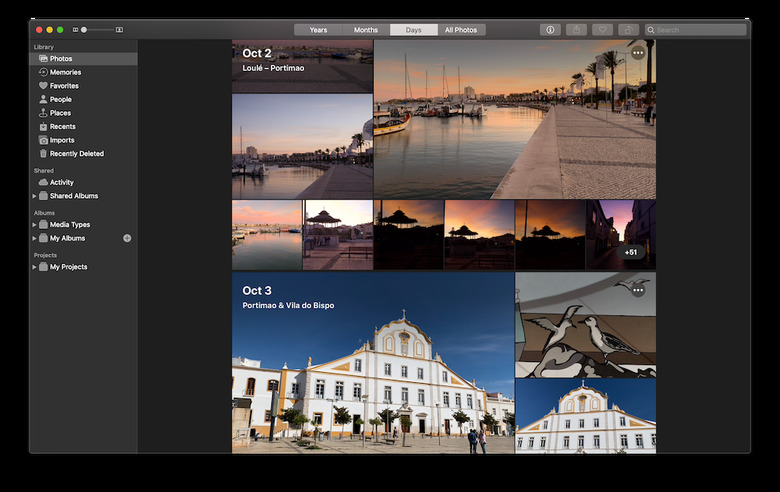780x492 pixels.
Task: Click the Oct 3 date heading
Action: [257, 291]
